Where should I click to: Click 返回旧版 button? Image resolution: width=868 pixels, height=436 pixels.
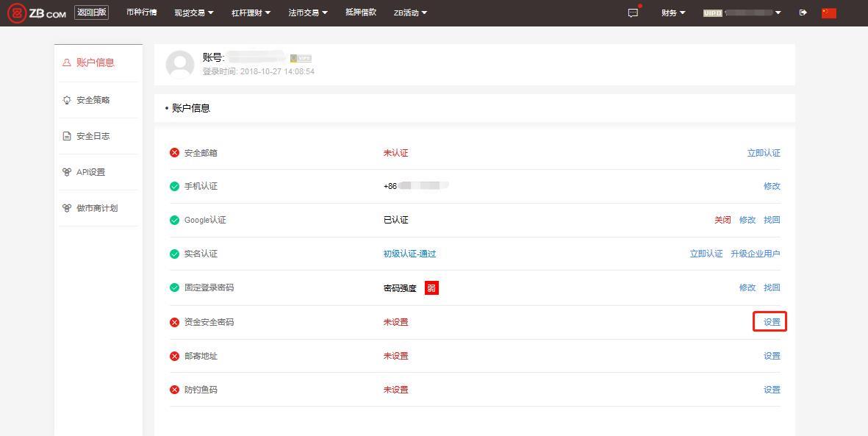click(x=92, y=12)
